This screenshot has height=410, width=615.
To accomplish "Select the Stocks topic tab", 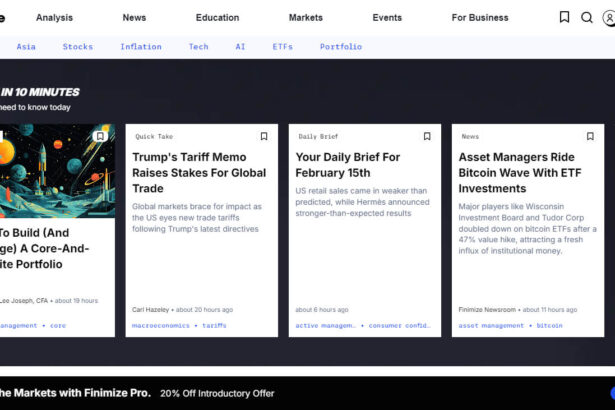I will pos(78,47).
